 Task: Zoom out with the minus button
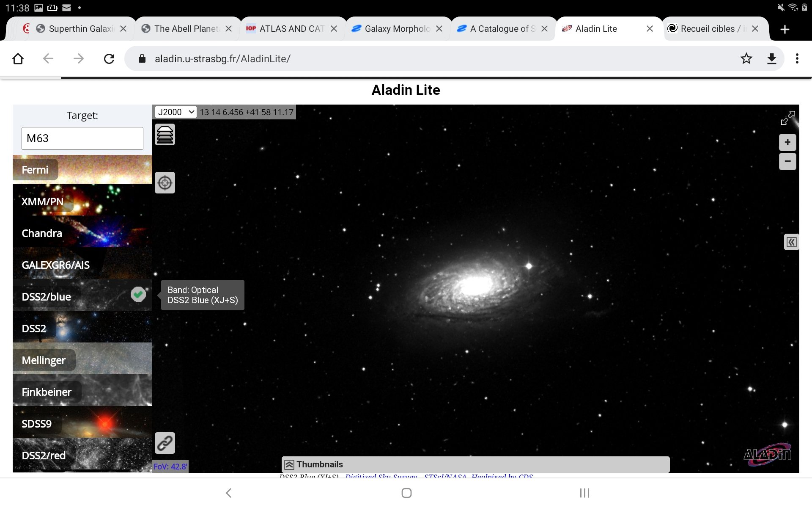pos(787,161)
